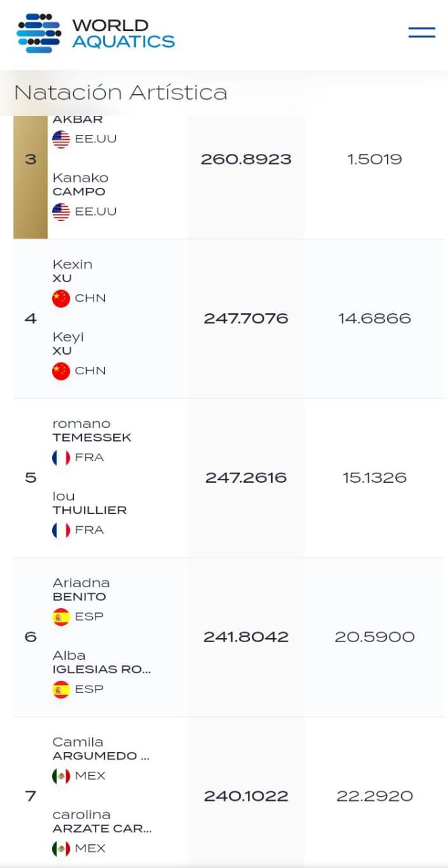
Task: Click Mexico flag under Carolina Arzate
Action: pyautogui.click(x=61, y=848)
